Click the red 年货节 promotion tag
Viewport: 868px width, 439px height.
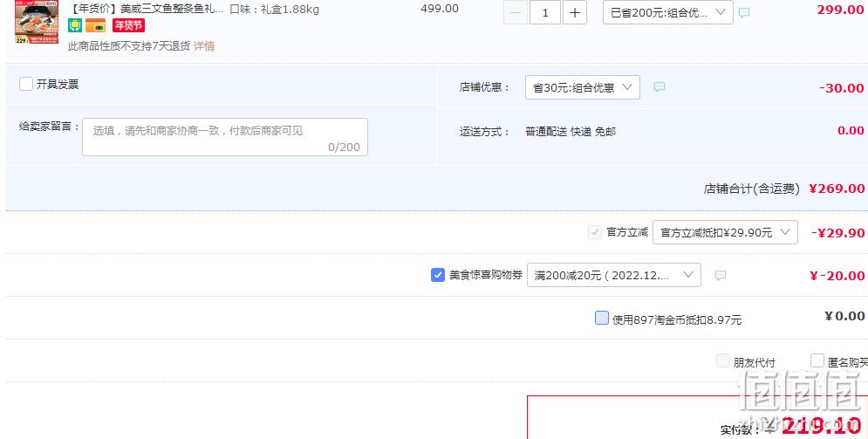click(128, 25)
